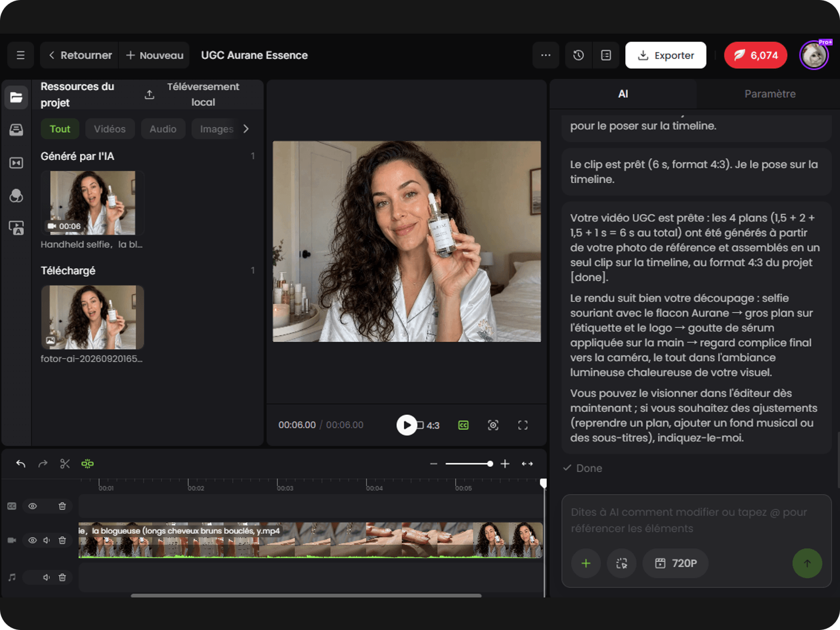Click the Exporter button
840x630 pixels.
666,55
